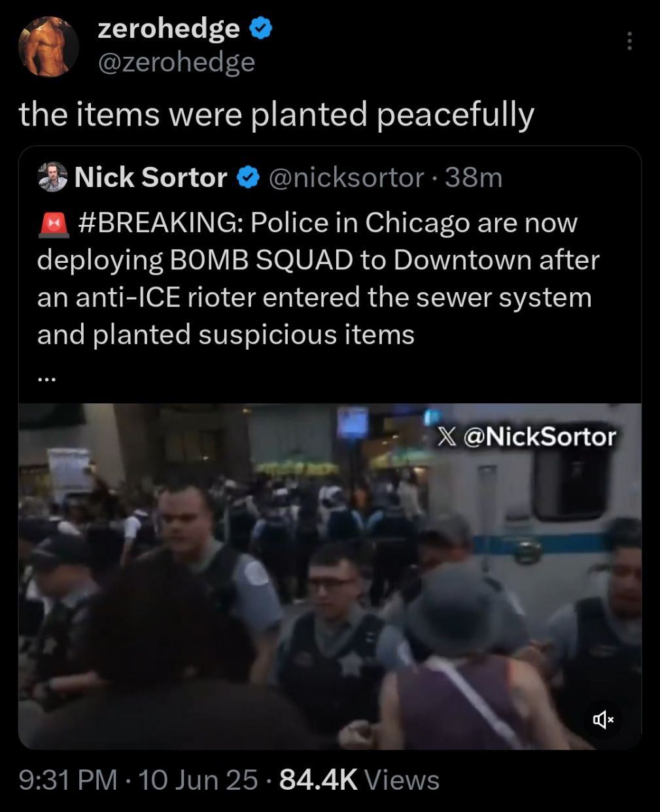Image resolution: width=660 pixels, height=812 pixels.
Task: Open the #BREAKING hashtag
Action: [x=160, y=223]
